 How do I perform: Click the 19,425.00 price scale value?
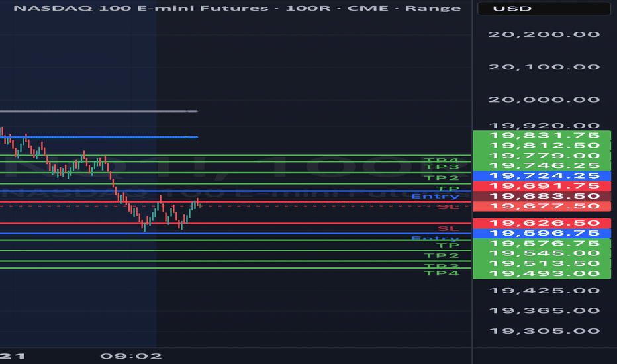(x=544, y=291)
